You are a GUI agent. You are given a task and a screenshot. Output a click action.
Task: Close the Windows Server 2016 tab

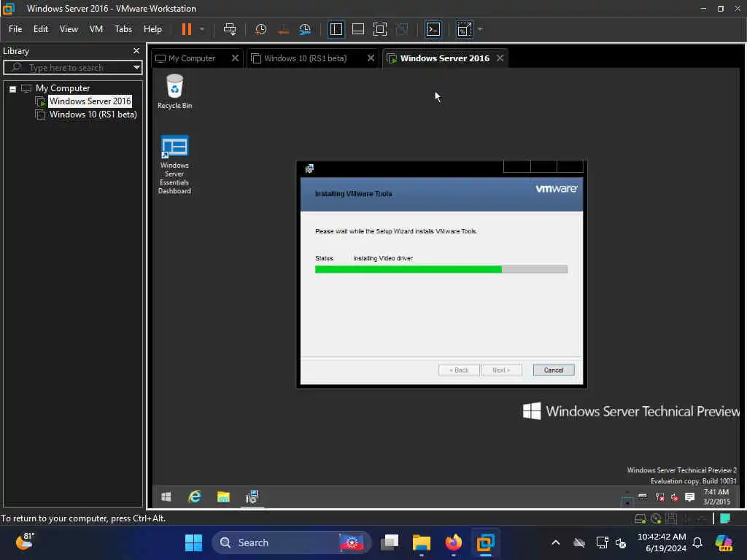point(500,58)
